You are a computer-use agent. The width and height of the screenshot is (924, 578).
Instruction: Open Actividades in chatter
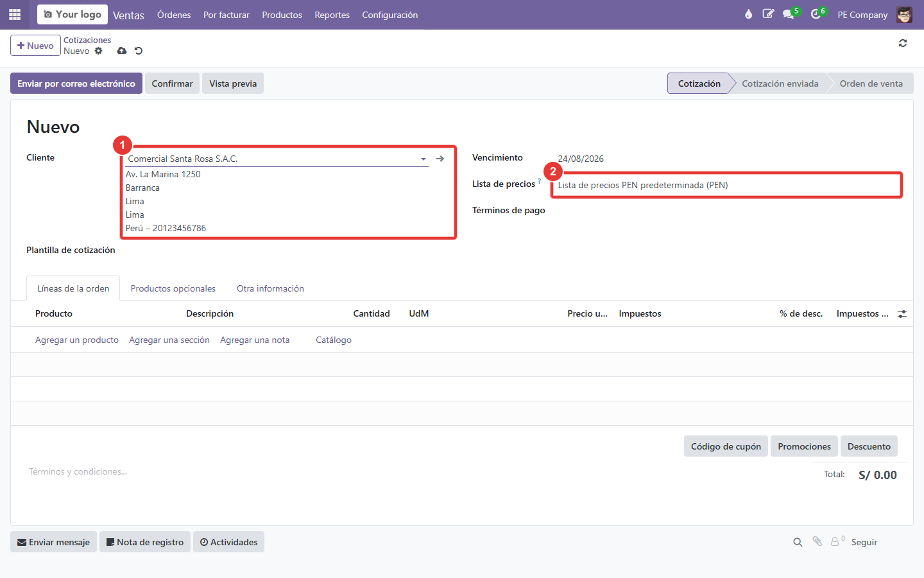pyautogui.click(x=228, y=542)
